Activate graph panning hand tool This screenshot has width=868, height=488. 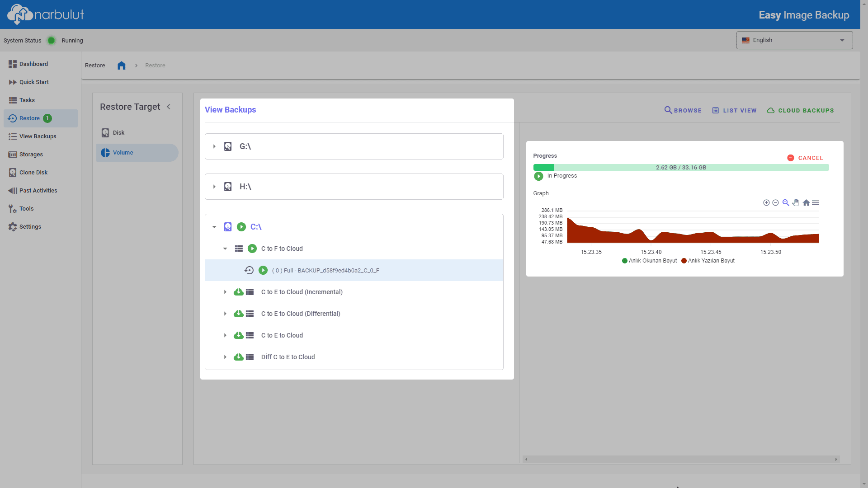[x=796, y=202]
